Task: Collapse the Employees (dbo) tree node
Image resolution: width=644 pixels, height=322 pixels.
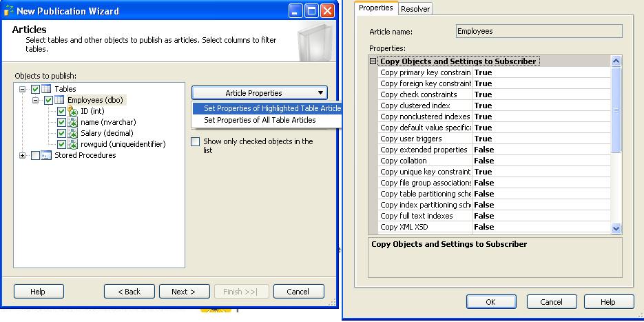Action: [35, 100]
